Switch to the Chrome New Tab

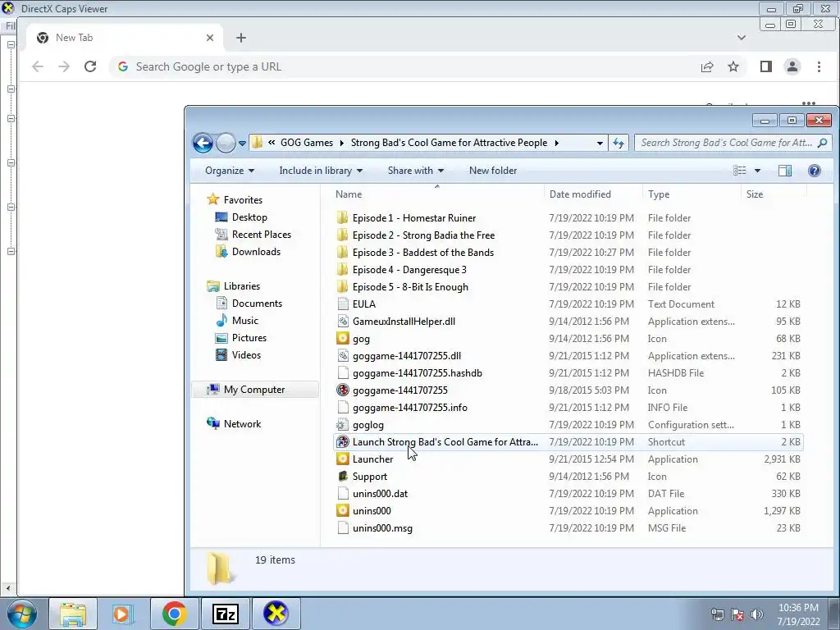coord(123,38)
